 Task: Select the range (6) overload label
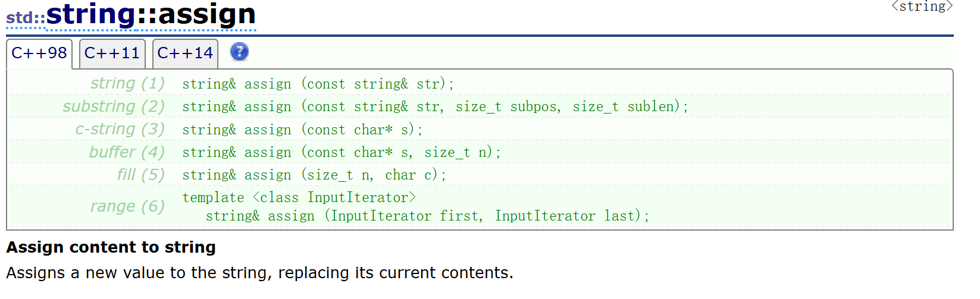[x=127, y=206]
